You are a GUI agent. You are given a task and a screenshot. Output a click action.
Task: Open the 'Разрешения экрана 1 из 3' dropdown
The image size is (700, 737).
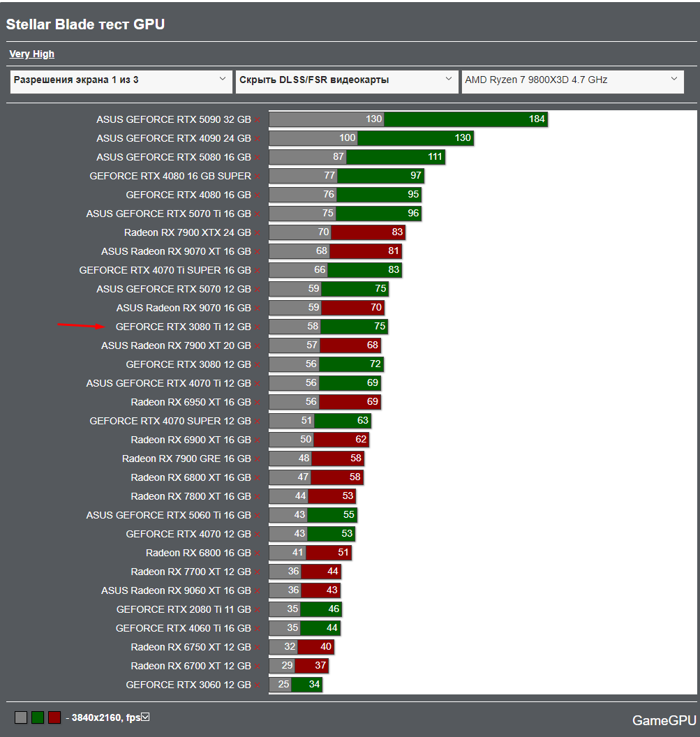(x=121, y=82)
